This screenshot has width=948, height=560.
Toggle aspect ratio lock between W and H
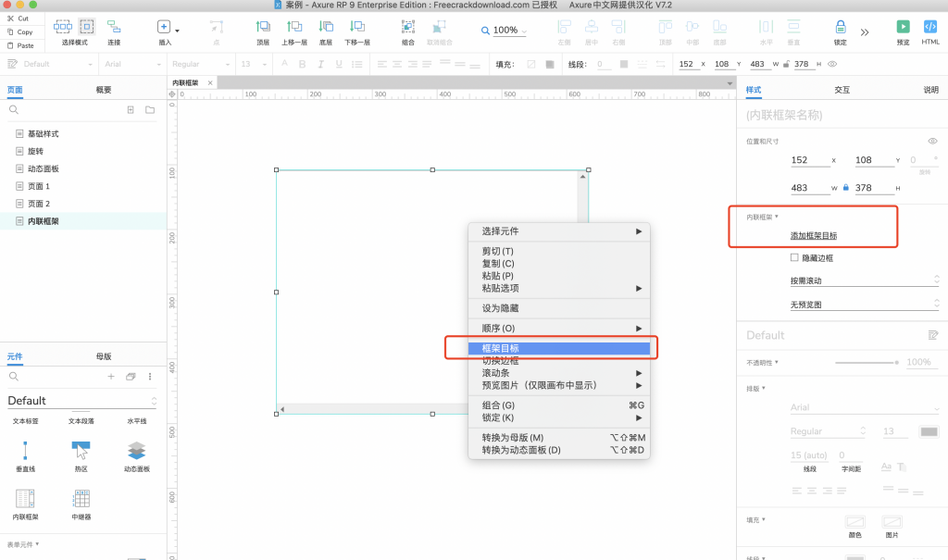[x=845, y=188]
